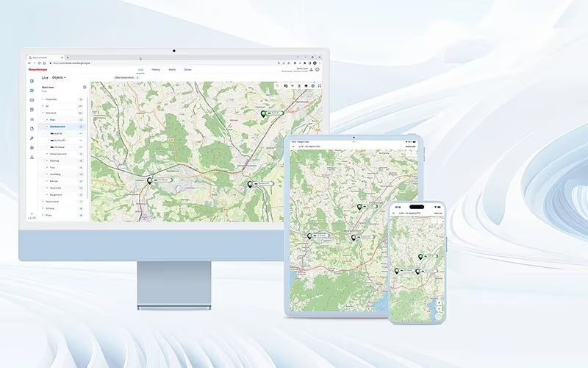588x368 pixels.
Task: Open the browser three-dot menu
Action: coord(320,63)
